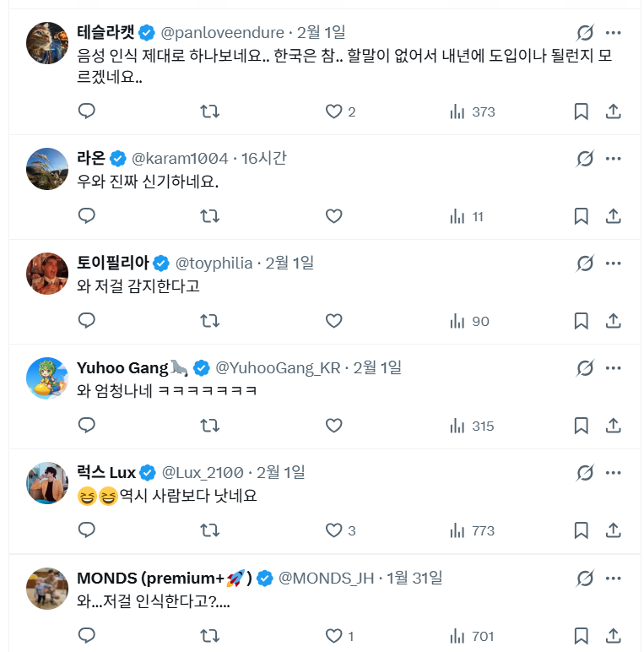Reply to the 럭스 Lux post
This screenshot has height=652, width=644.
click(x=87, y=530)
